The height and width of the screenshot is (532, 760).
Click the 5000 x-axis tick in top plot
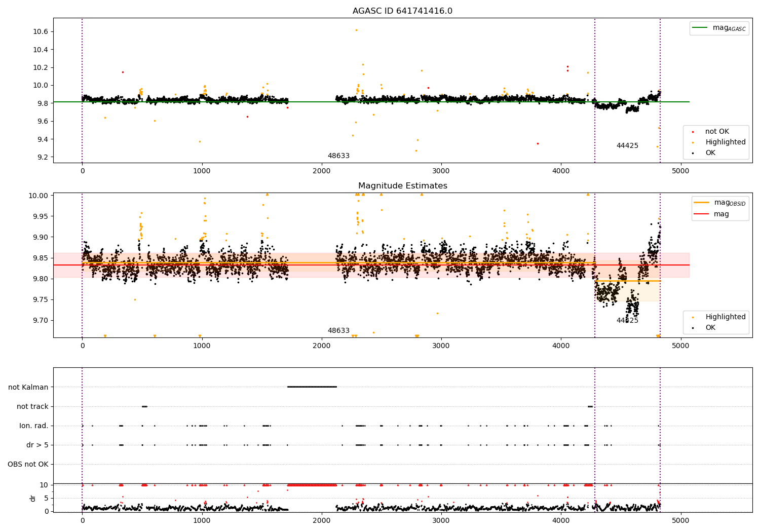click(x=680, y=171)
